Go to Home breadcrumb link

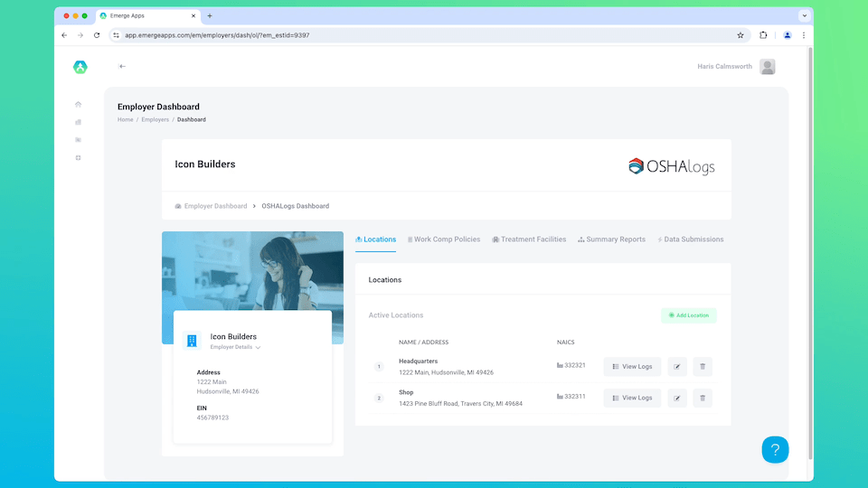[125, 119]
